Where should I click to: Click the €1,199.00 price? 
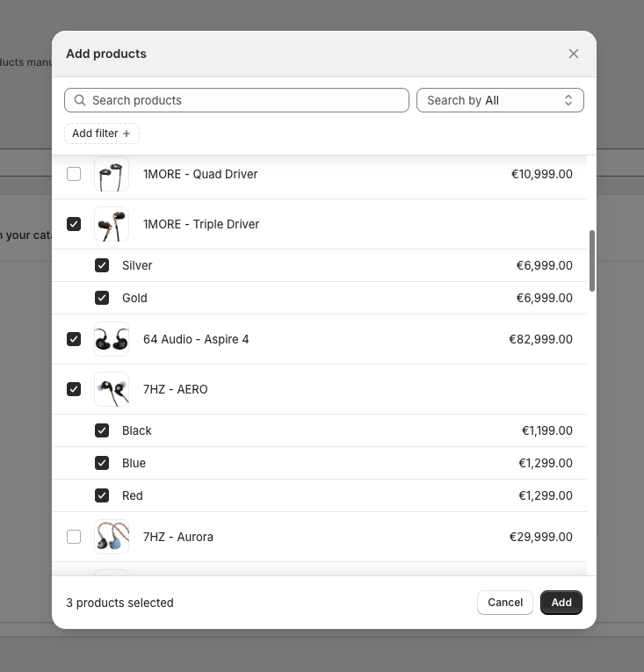pyautogui.click(x=547, y=430)
